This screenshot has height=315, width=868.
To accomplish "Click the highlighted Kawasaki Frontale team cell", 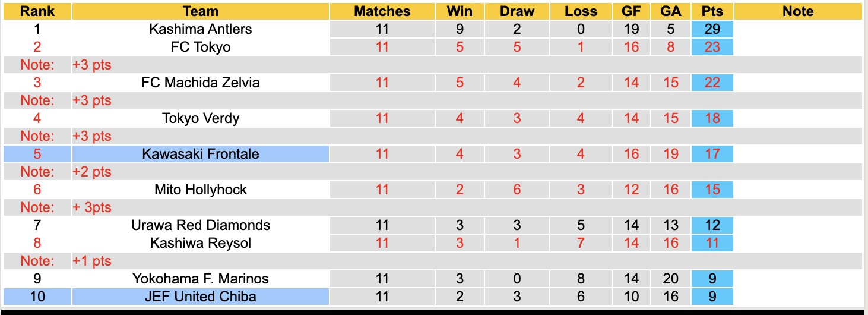I will click(201, 154).
